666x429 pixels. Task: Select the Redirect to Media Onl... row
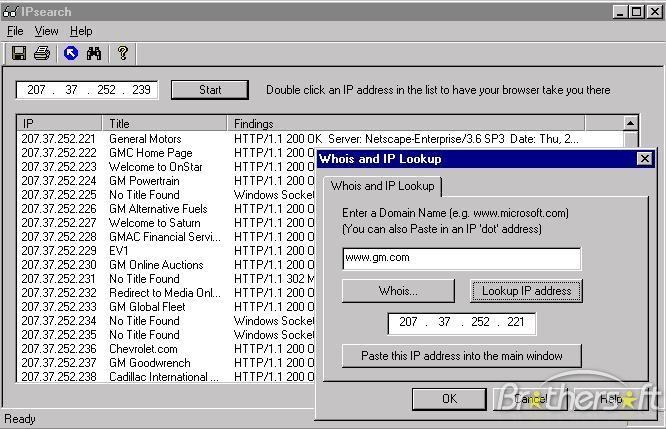pos(166,293)
